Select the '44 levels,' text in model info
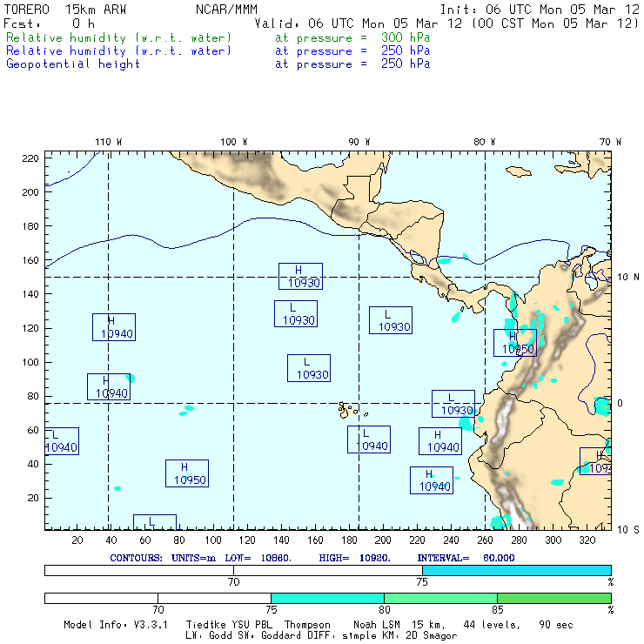The width and height of the screenshot is (644, 644). [492, 625]
